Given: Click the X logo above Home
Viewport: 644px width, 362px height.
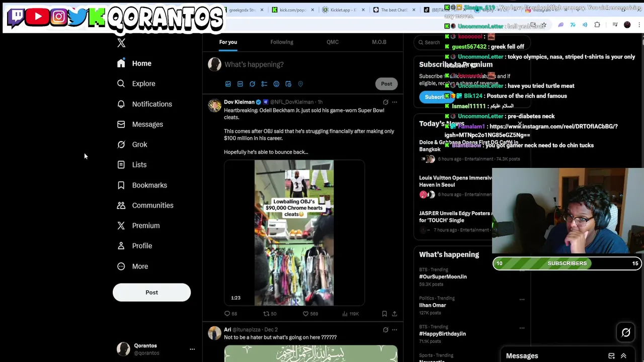Looking at the screenshot, I should [x=121, y=43].
